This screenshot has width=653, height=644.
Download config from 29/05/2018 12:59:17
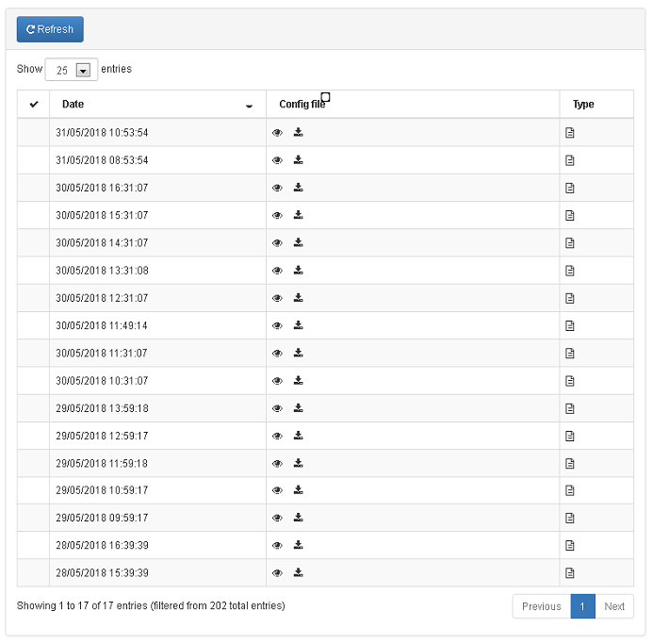tap(298, 436)
